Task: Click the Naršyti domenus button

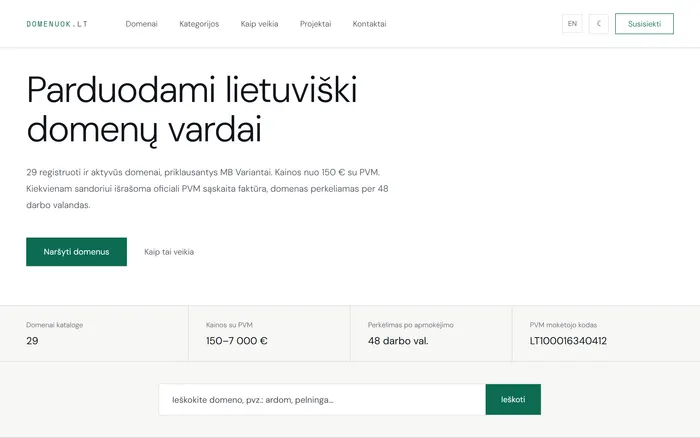Action: click(76, 252)
